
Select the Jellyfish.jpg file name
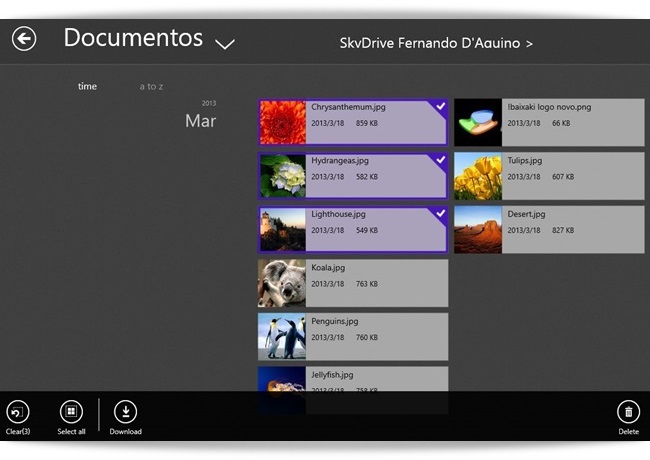coord(332,375)
